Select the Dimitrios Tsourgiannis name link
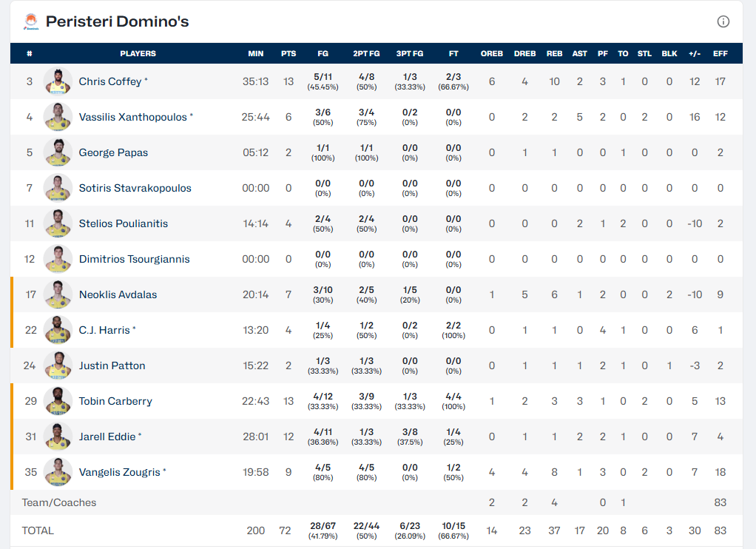Viewport: 756px width, 549px height. (134, 259)
